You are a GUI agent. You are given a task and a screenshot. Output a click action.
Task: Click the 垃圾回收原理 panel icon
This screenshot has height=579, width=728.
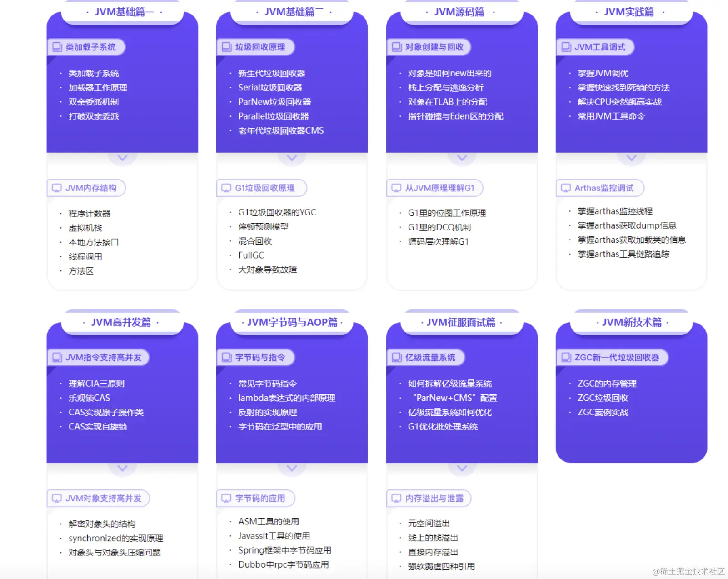coord(225,47)
